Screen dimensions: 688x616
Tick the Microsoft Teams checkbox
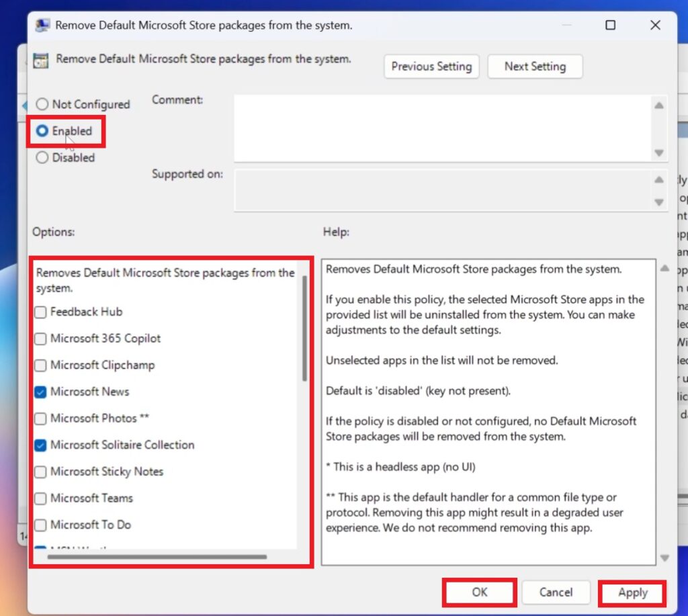(x=41, y=498)
